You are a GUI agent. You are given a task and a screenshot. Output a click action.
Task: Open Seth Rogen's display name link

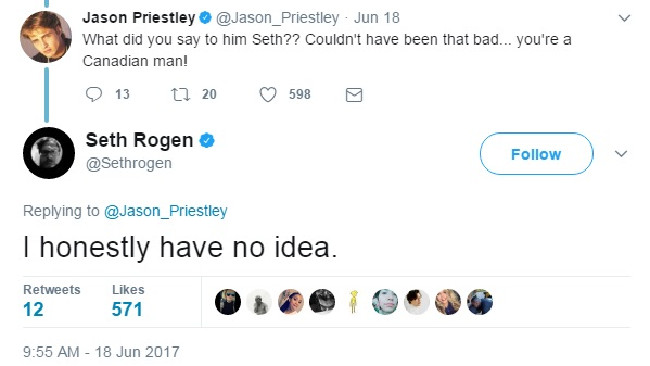[x=139, y=141]
